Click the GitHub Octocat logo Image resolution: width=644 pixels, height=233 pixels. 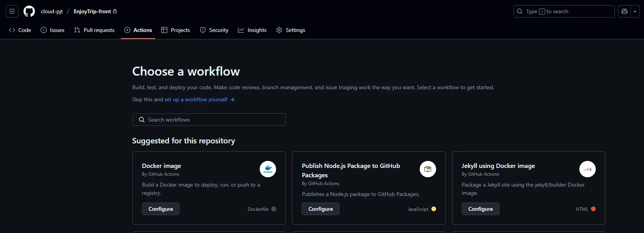29,11
